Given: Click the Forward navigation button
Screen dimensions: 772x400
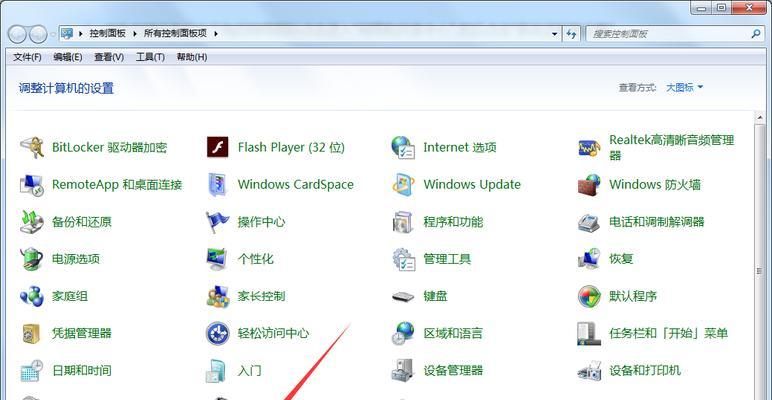Looking at the screenshot, I should pyautogui.click(x=38, y=34).
